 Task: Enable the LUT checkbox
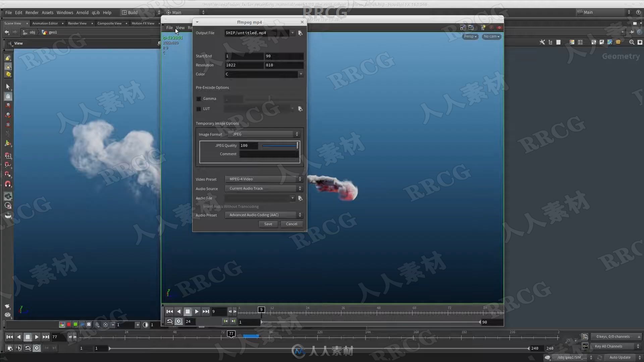[x=199, y=108]
